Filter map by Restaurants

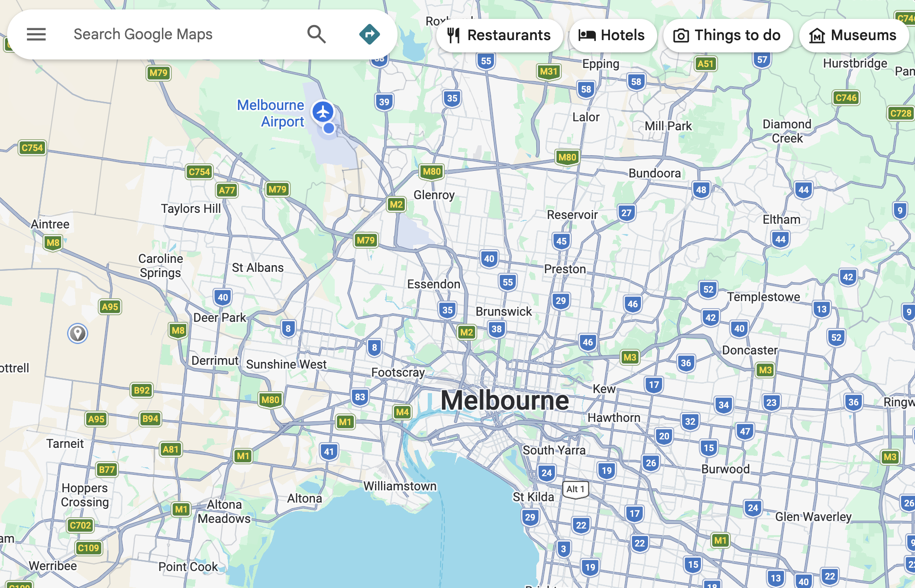click(500, 35)
